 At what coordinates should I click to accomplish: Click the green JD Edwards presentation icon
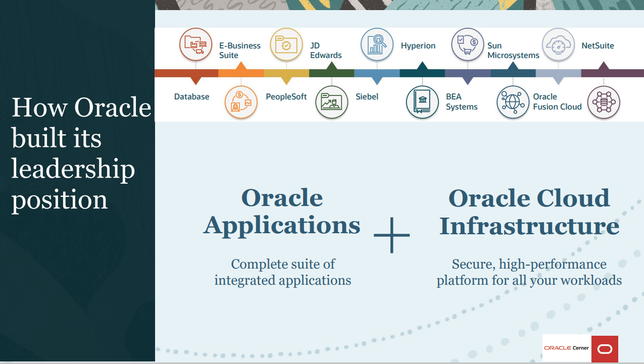pos(332,102)
